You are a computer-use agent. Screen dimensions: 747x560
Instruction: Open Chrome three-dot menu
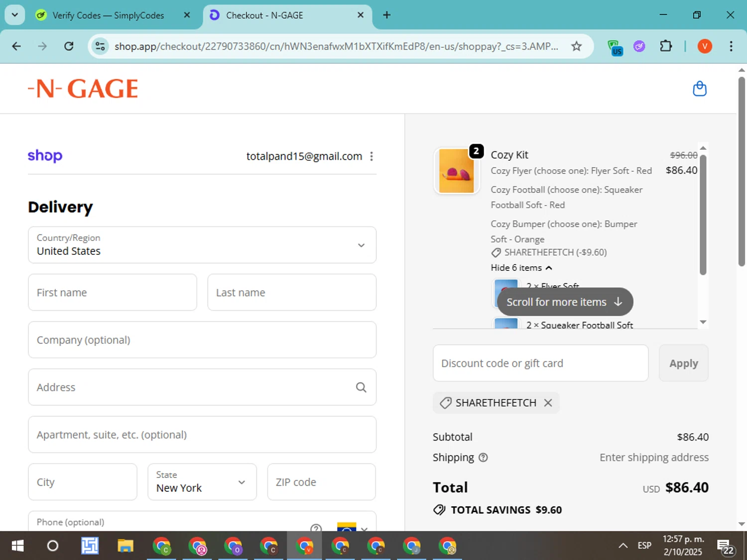[x=731, y=46]
